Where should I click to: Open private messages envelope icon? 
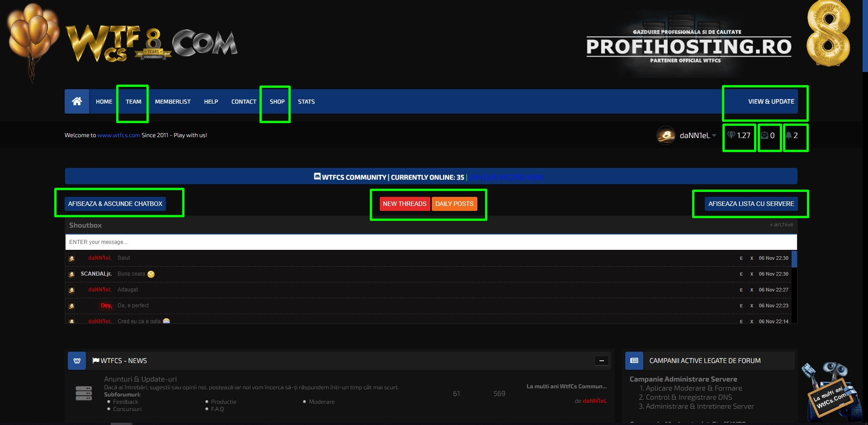click(764, 135)
